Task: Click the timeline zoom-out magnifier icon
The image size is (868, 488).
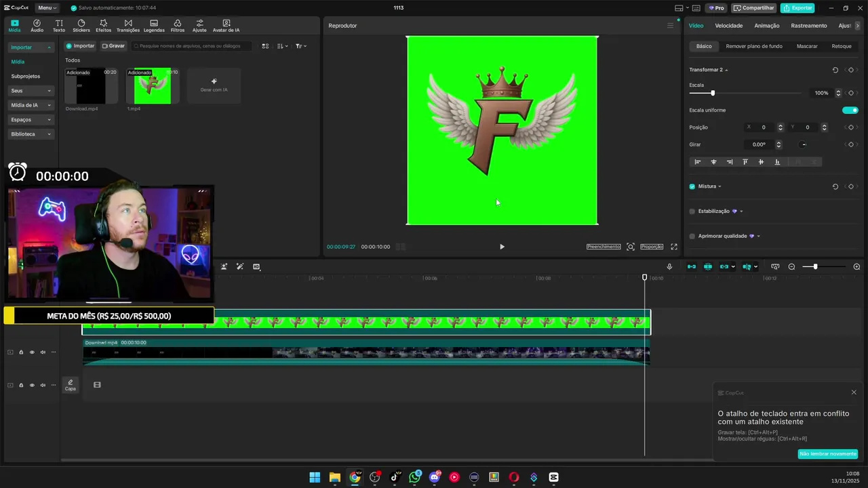Action: click(791, 266)
